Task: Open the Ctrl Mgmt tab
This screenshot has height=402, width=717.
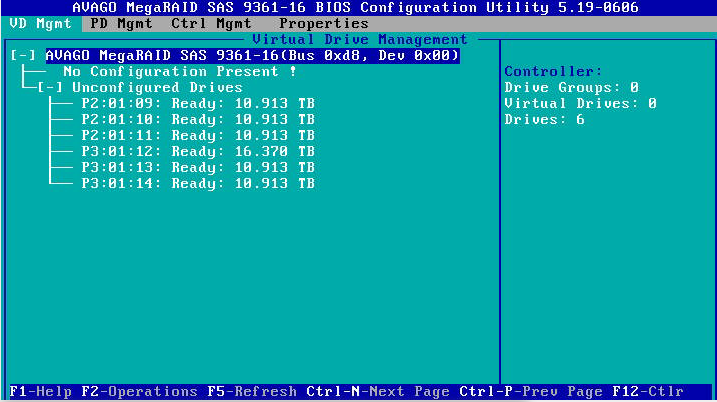Action: (x=211, y=24)
